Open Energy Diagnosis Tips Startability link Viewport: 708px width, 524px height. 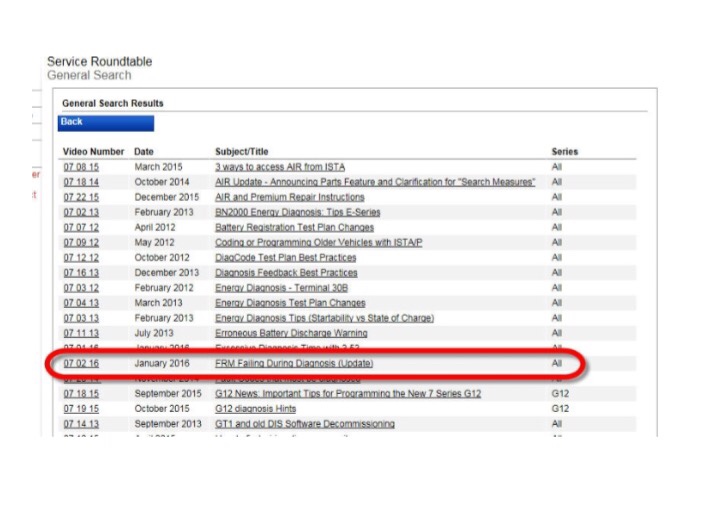pyautogui.click(x=324, y=318)
